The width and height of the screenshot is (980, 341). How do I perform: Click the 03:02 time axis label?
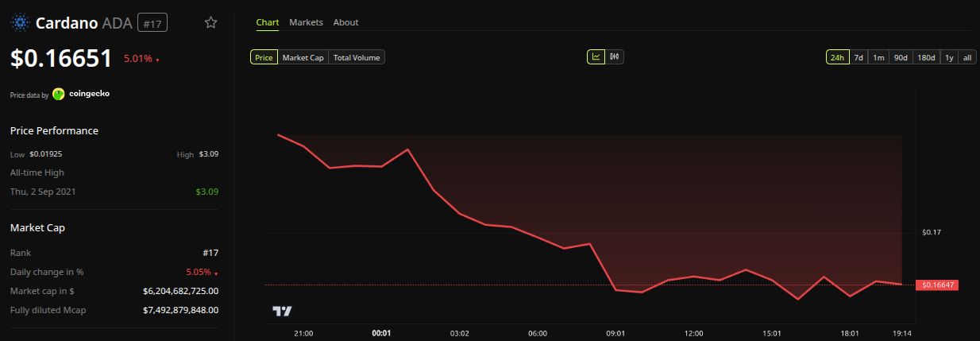pos(460,333)
